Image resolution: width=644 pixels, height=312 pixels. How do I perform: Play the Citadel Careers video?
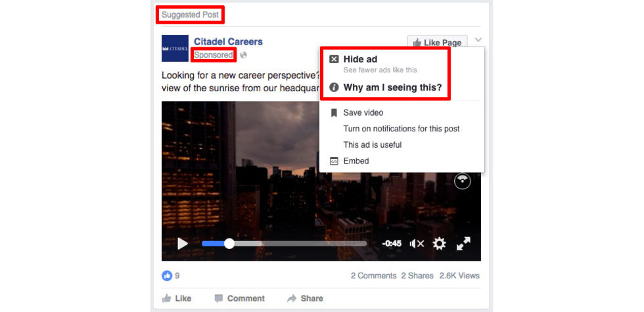(183, 244)
